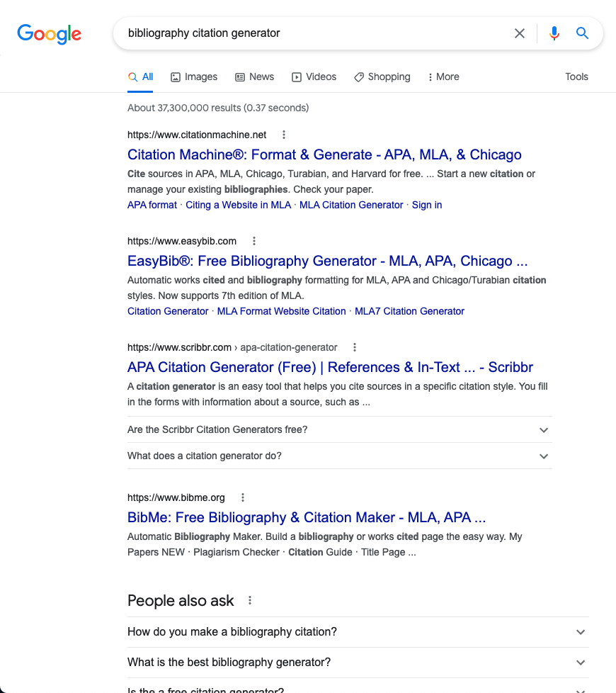The image size is (616, 693).
Task: Open MLA Format Website Citation sitelink
Action: [x=281, y=311]
